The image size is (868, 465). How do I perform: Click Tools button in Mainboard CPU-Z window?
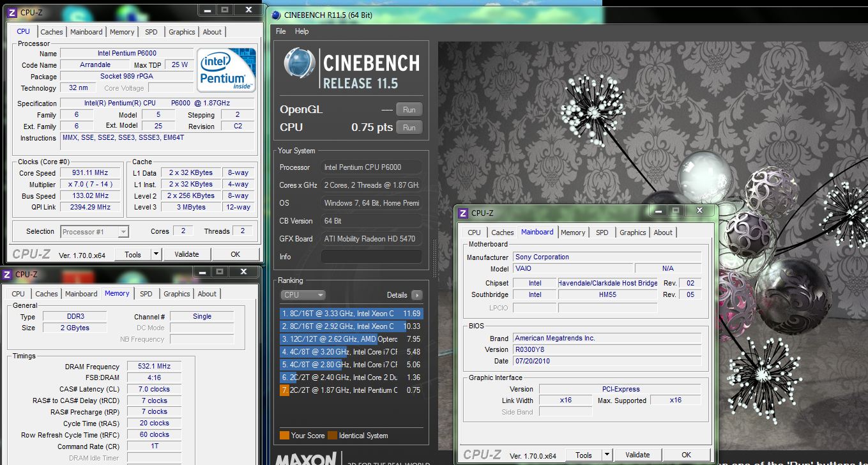click(584, 455)
